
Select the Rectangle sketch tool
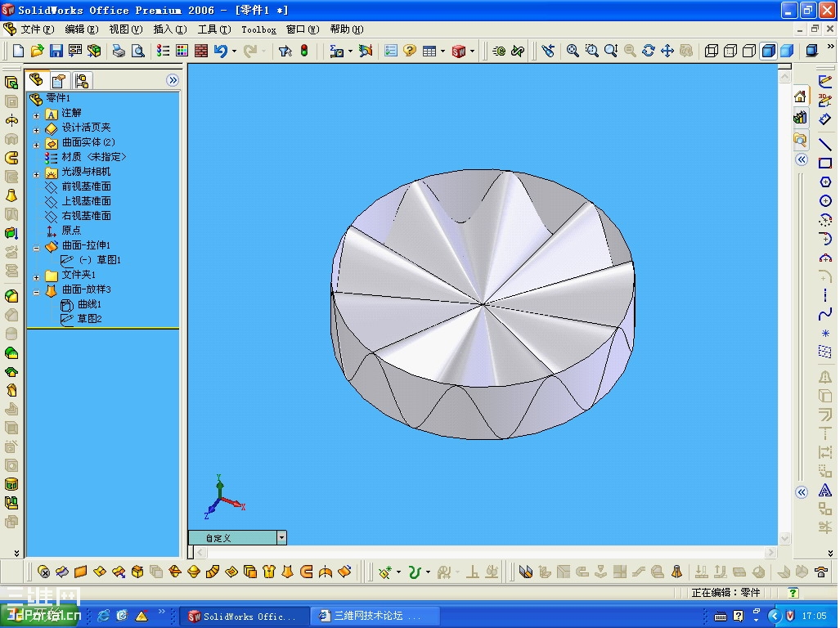point(825,164)
